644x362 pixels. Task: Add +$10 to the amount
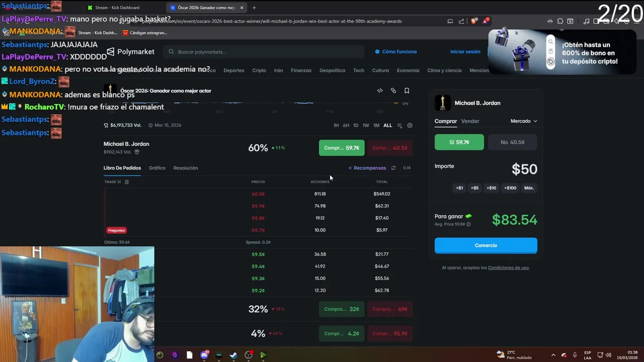click(x=492, y=188)
